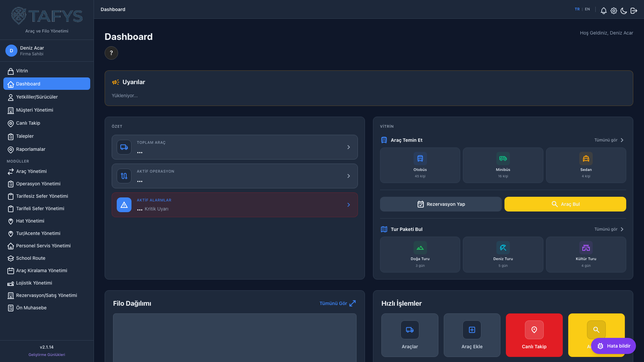
Task: Switch language to EN
Action: click(x=587, y=9)
